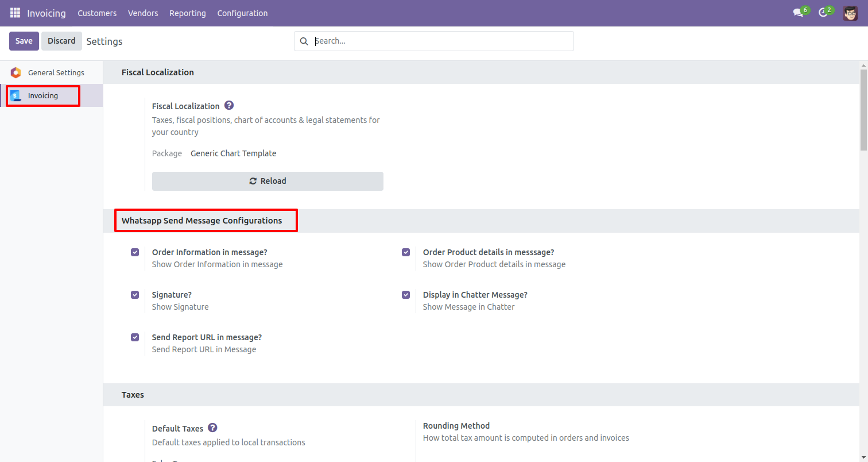Open the Reporting menu

pyautogui.click(x=188, y=13)
